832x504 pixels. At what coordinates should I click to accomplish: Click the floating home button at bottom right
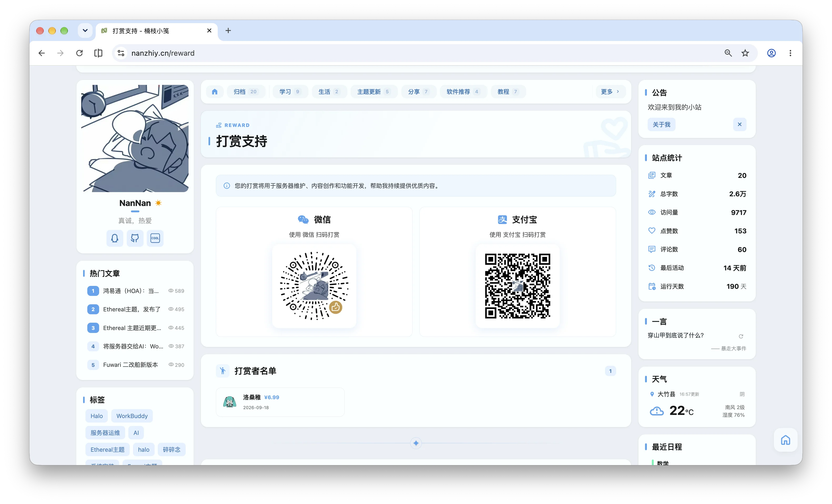pyautogui.click(x=785, y=440)
